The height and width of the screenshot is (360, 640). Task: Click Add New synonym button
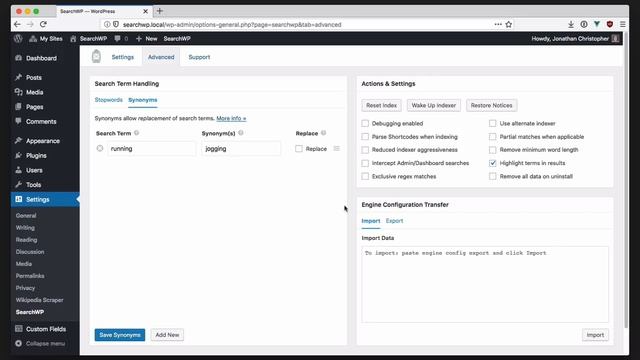coord(167,335)
